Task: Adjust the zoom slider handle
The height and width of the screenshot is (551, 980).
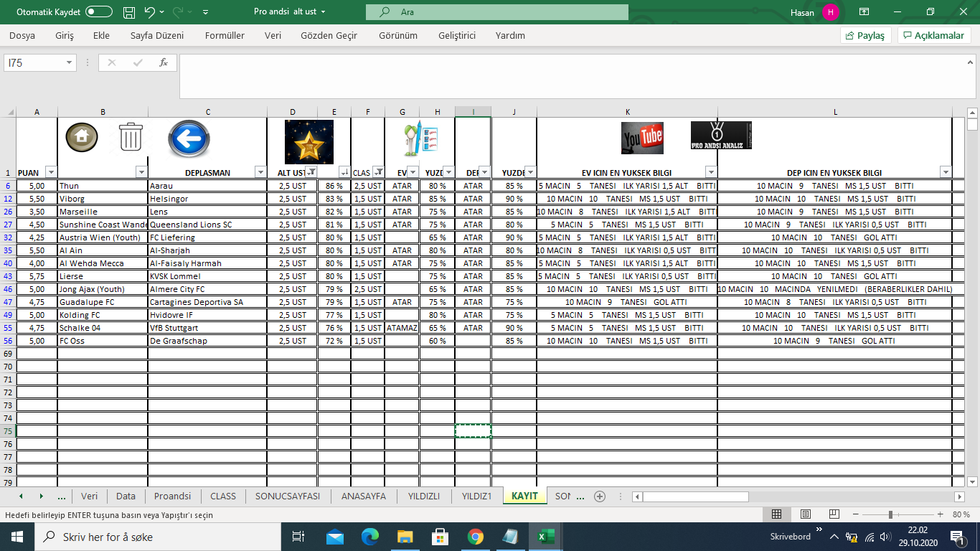Action: click(890, 514)
